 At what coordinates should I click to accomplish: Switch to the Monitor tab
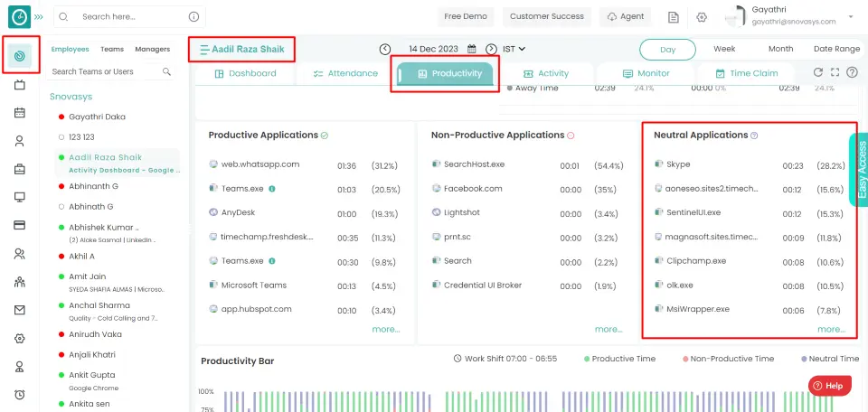coord(646,73)
